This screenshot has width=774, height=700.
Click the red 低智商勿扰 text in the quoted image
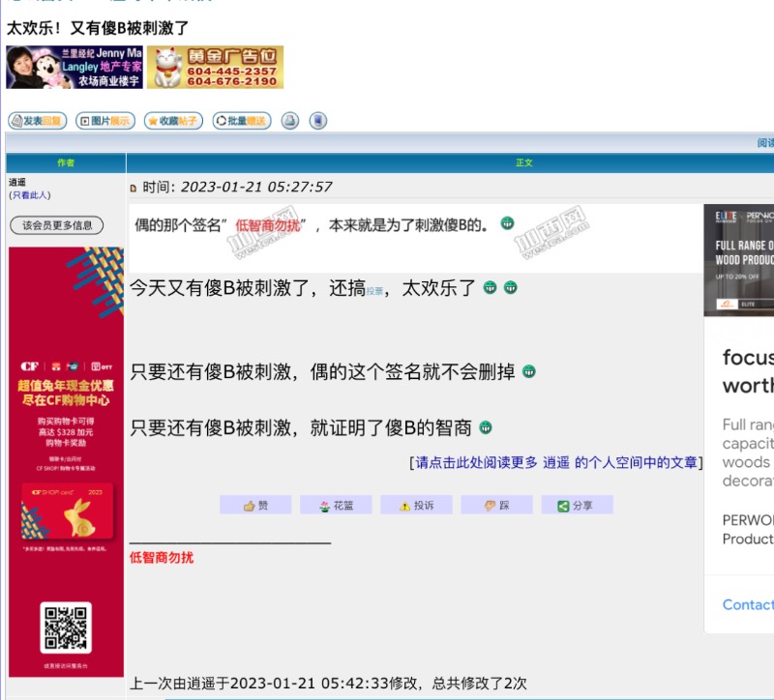point(268,225)
